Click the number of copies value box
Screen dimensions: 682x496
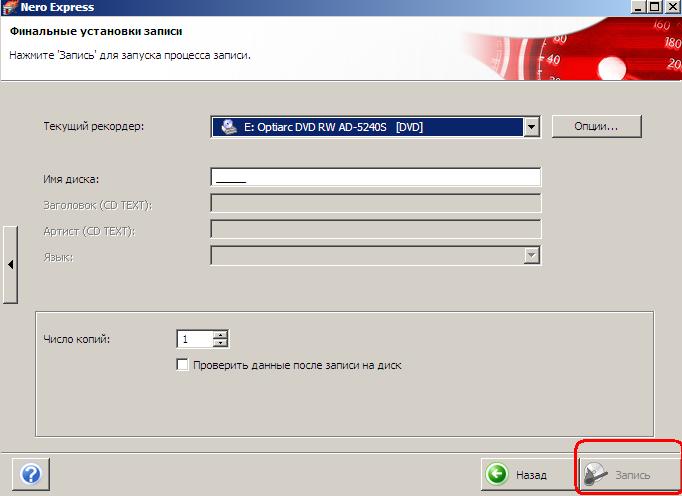click(194, 340)
